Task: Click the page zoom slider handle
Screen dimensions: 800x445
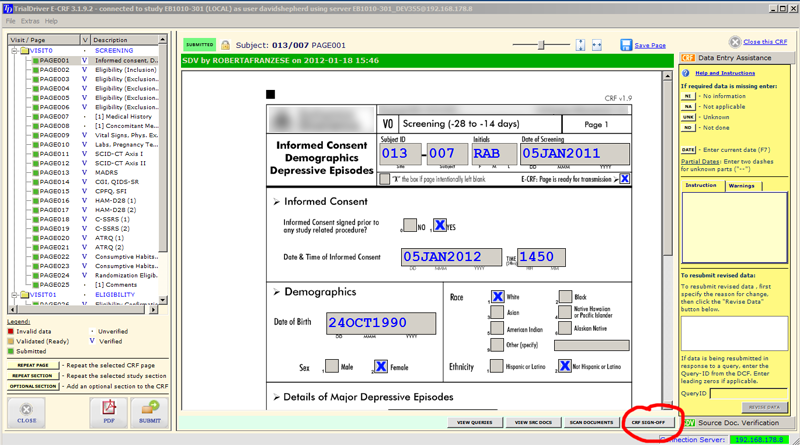Action: 541,45
